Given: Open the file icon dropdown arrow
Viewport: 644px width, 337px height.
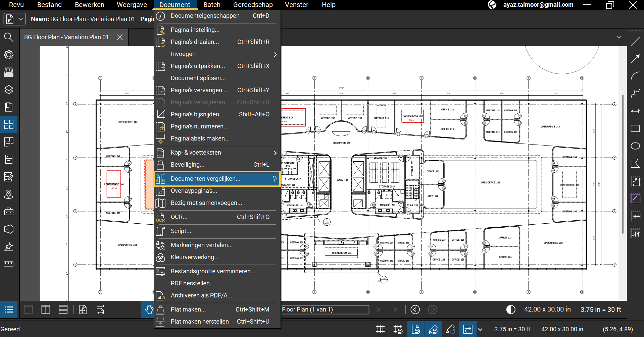Looking at the screenshot, I should [x=20, y=19].
